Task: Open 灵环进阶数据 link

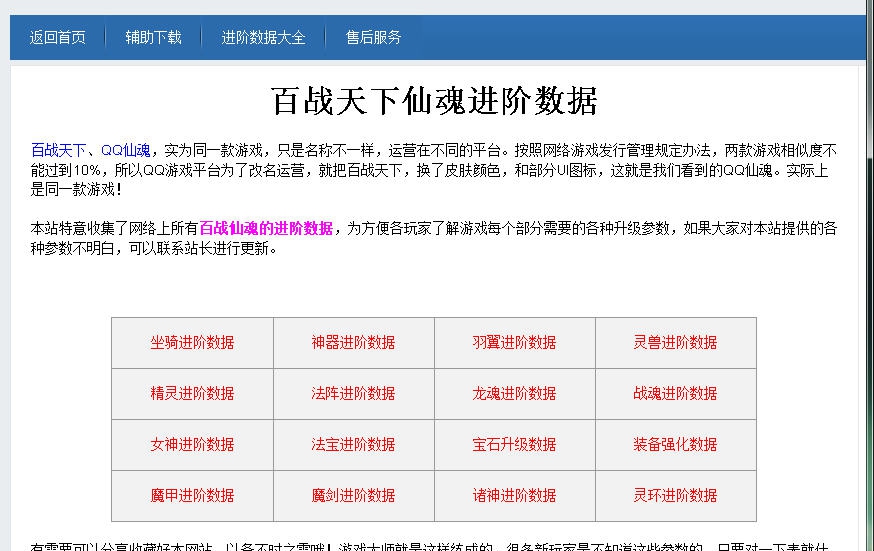Action: 675,496
